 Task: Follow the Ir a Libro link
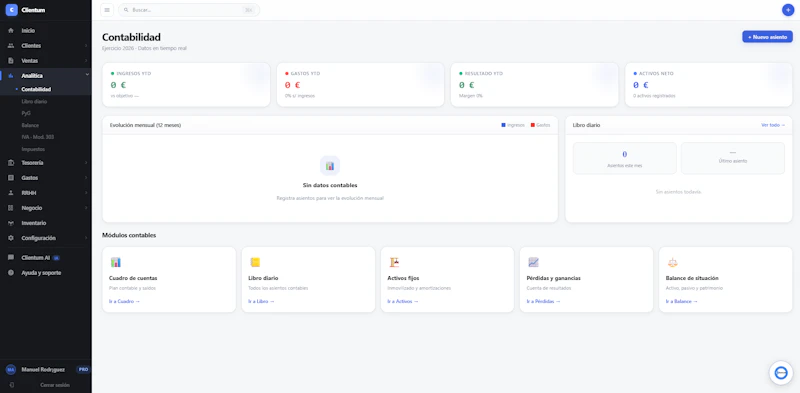tap(261, 302)
